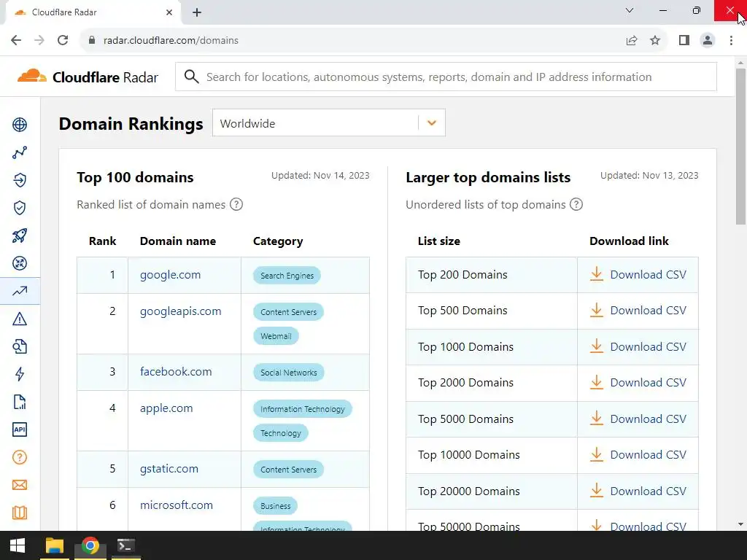Open the google.com domain link
The height and width of the screenshot is (560, 747).
170,275
